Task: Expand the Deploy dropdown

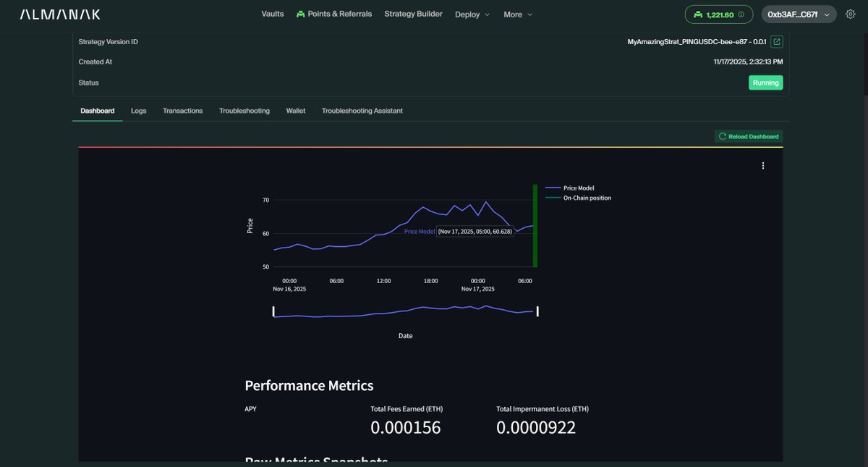Action: pyautogui.click(x=472, y=14)
